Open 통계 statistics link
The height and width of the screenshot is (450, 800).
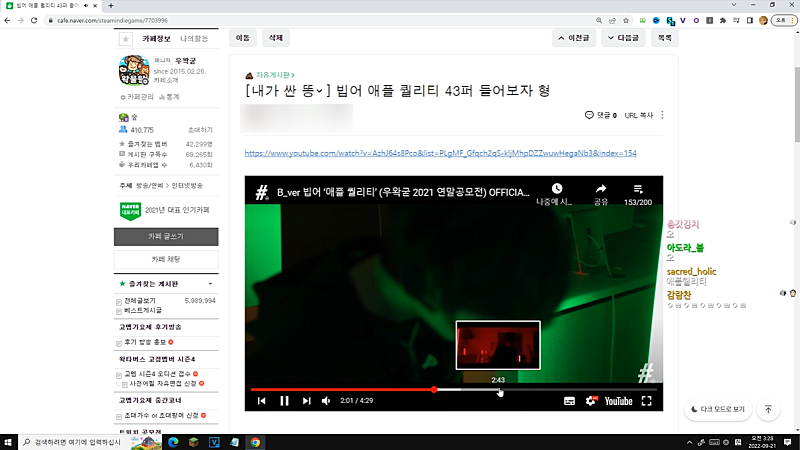(x=169, y=97)
